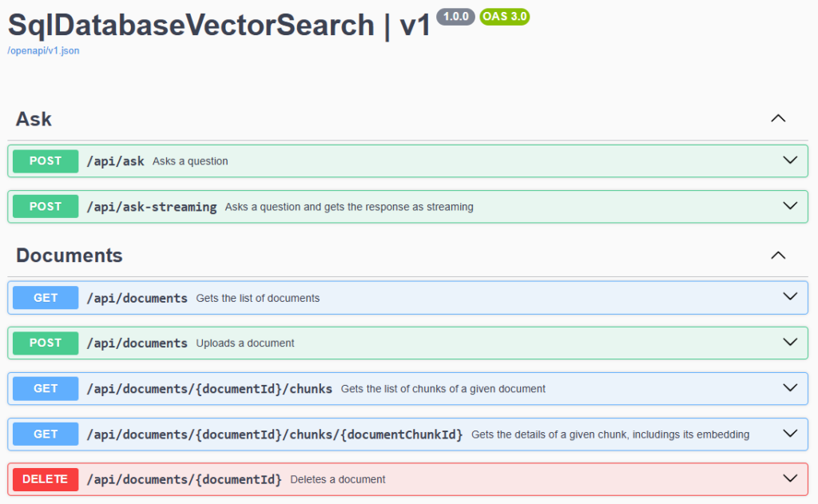Click the POST badge on /api/ask

click(45, 161)
